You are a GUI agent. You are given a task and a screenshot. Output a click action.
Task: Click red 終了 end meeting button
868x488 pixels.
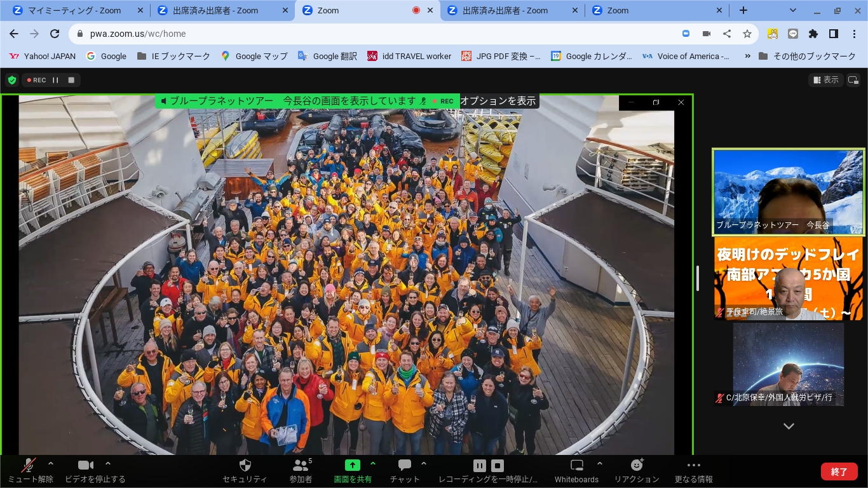(839, 471)
